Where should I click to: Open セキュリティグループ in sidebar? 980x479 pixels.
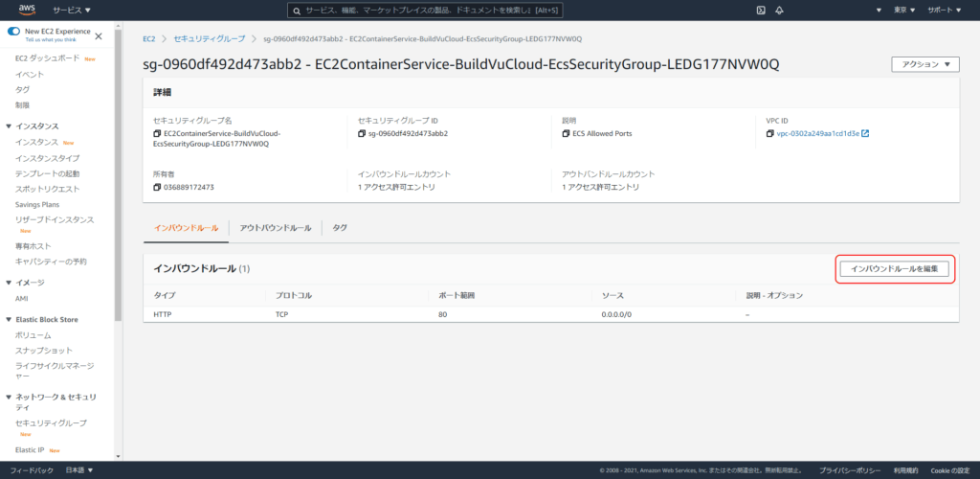51,423
